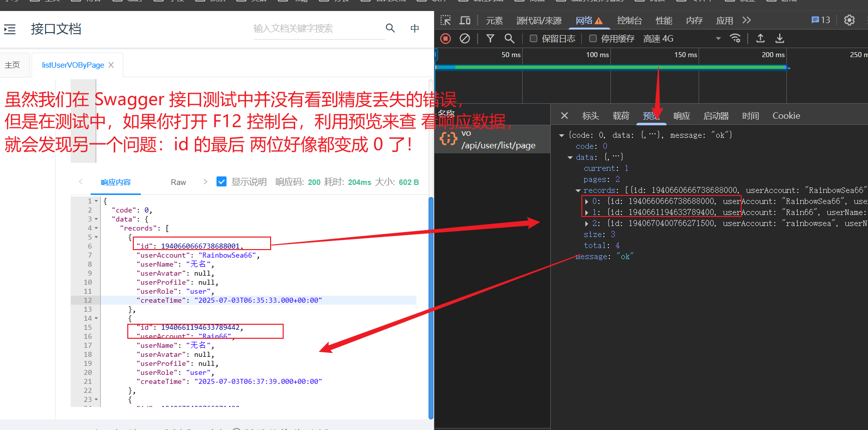
Task: Open the network filter funnel icon
Action: [x=490, y=39]
